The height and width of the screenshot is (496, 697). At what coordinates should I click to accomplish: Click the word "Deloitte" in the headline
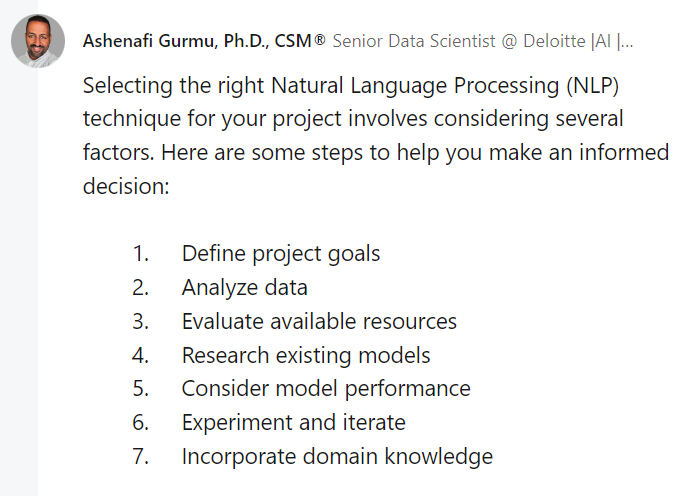tap(554, 41)
